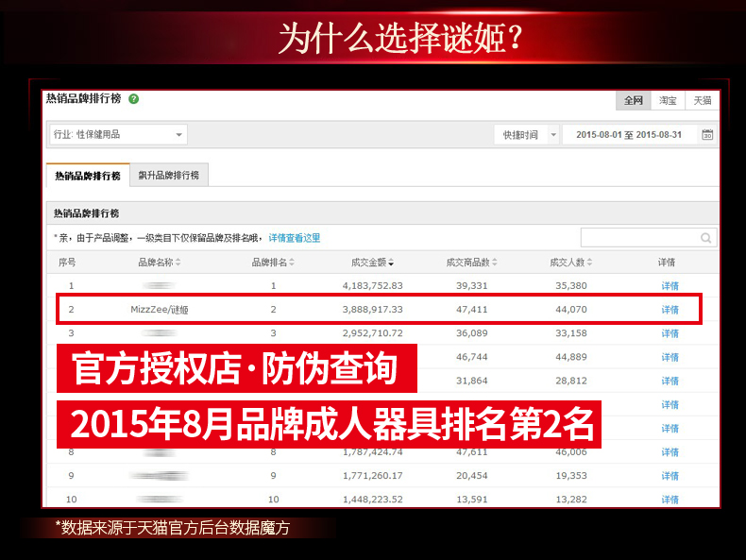Switch to 淘宝 data scope
Screen dimensions: 746x560
668,100
